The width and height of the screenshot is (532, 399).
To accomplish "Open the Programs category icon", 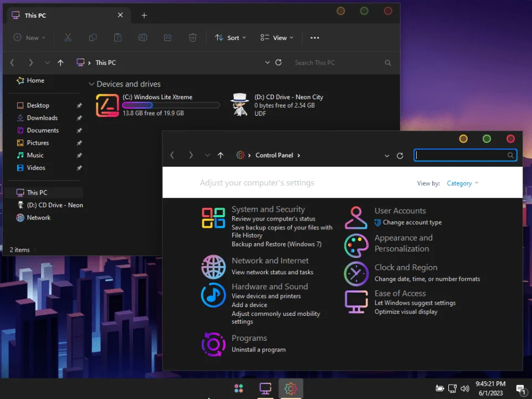I will point(213,344).
